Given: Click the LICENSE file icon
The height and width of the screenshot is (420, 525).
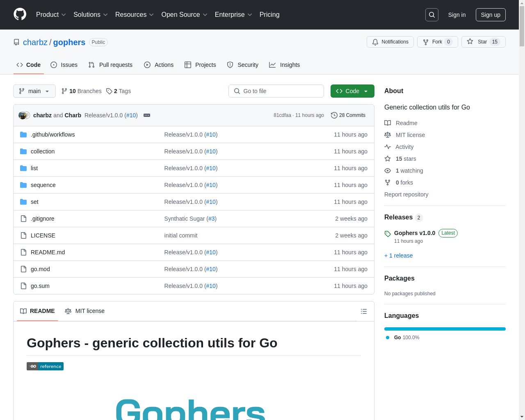Looking at the screenshot, I should 23,235.
